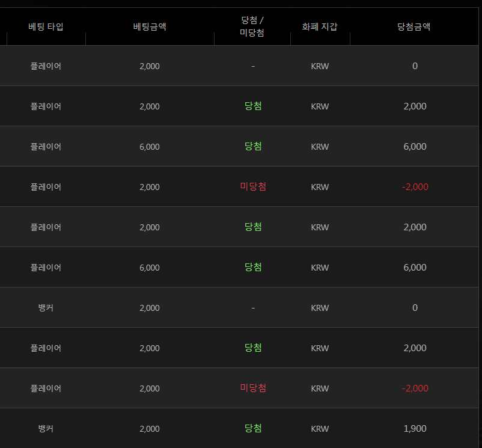Select 뱅커 in the row with 1,900 winnings
The image size is (482, 448).
pyautogui.click(x=46, y=429)
